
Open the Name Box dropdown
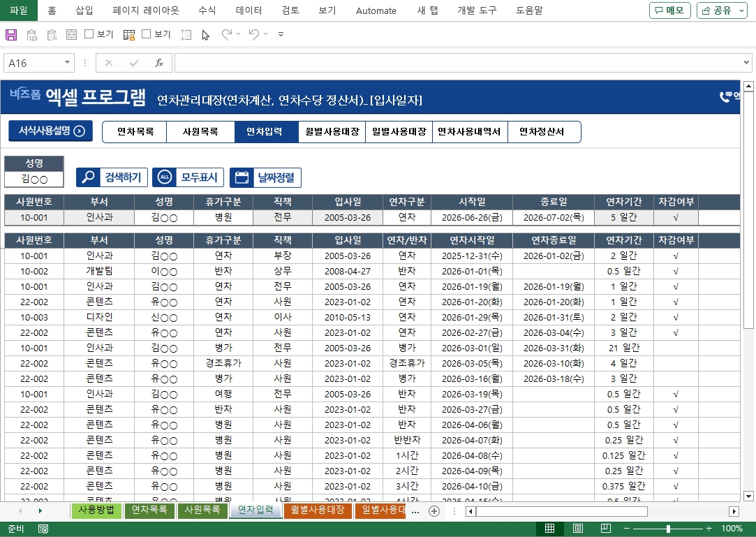pos(68,63)
